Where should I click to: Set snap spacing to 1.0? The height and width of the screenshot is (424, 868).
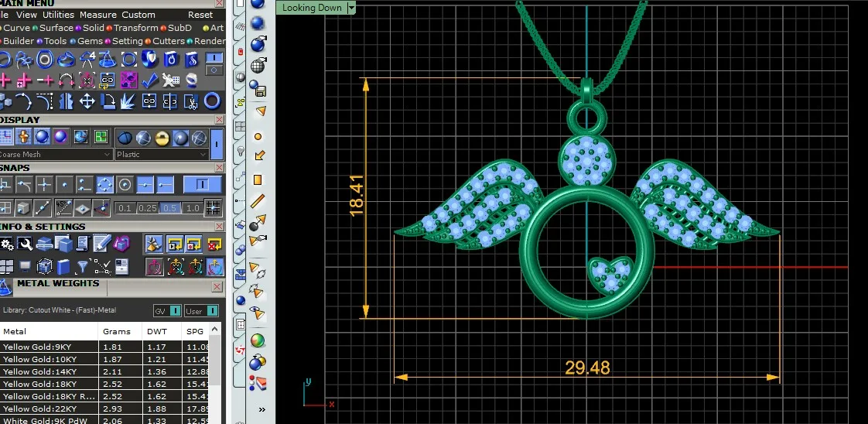pyautogui.click(x=192, y=208)
